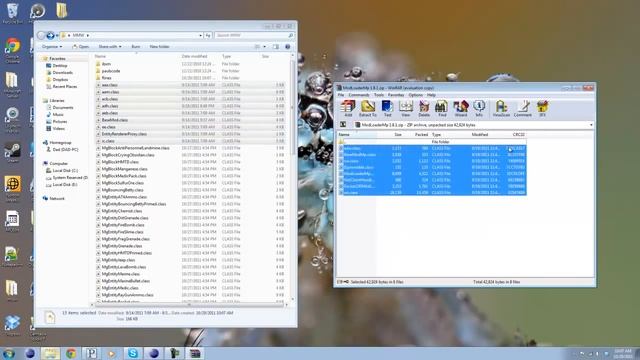This screenshot has height=360, width=640.
Task: Click the Open button in Explorer toolbar
Action: (81, 47)
